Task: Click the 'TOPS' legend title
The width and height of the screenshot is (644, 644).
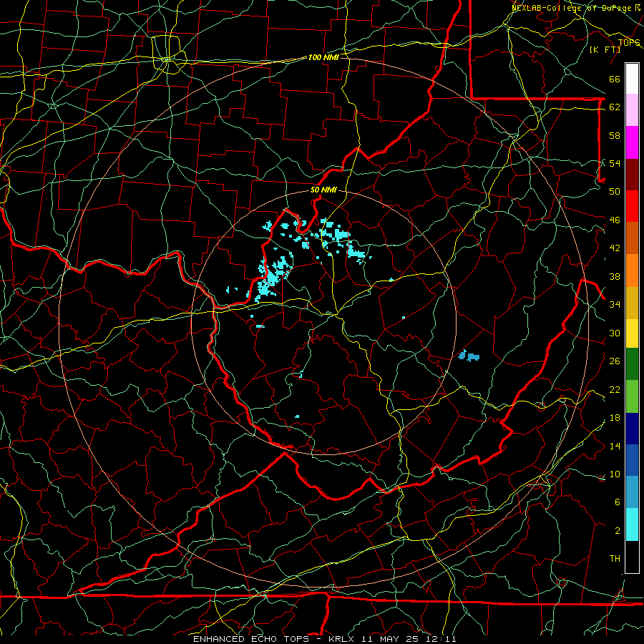Action: [629, 43]
